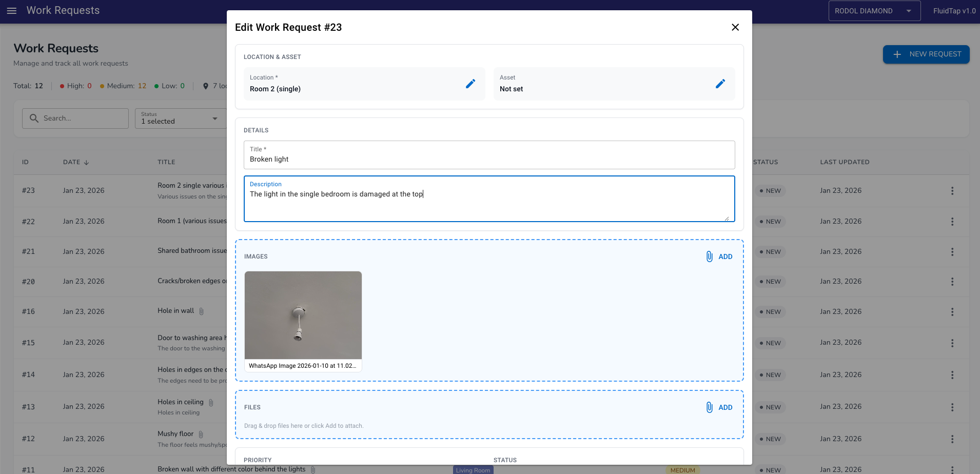Click the paperclip icon in the Files section

(x=710, y=407)
